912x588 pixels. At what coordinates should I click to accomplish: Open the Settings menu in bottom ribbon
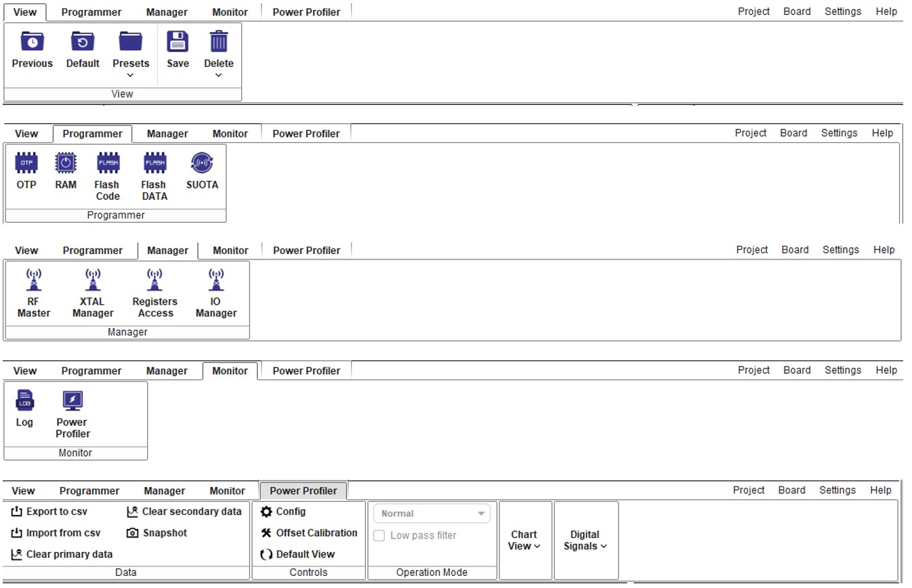(x=837, y=490)
